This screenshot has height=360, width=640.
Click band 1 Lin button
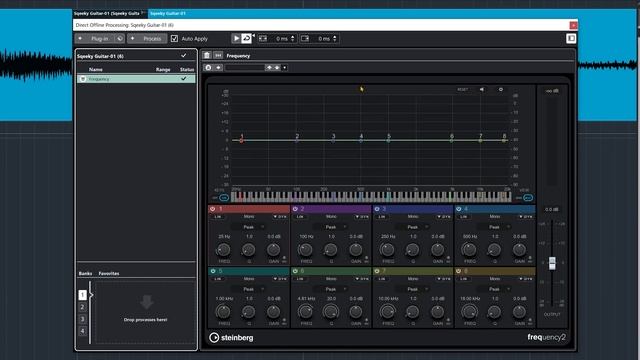point(218,217)
